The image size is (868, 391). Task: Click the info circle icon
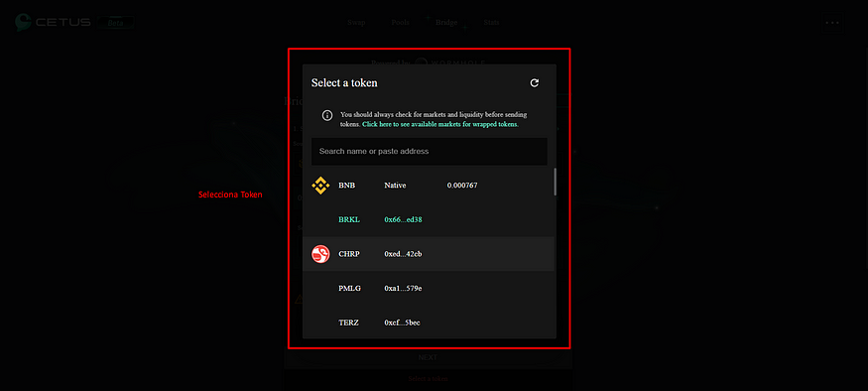(327, 115)
